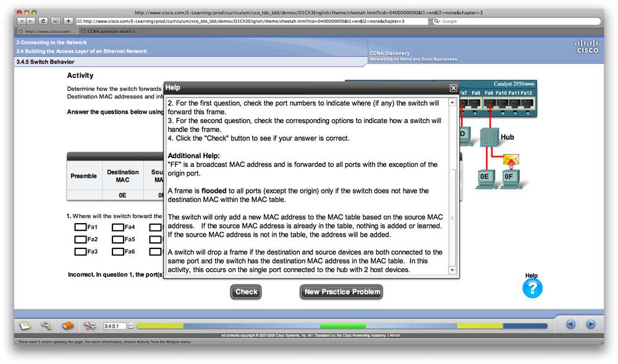Click the browser URL address field
618x364 pixels.
point(252,21)
